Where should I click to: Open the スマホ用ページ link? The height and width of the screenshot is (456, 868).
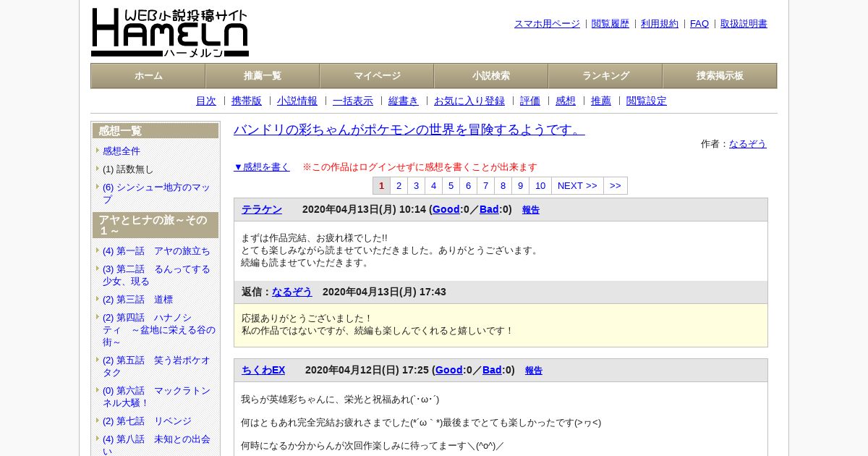547,23
